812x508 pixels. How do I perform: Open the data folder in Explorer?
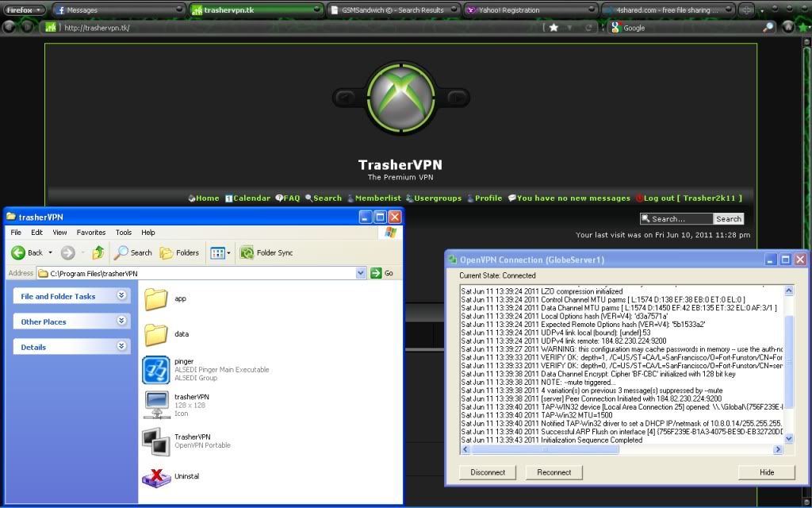[x=156, y=334]
